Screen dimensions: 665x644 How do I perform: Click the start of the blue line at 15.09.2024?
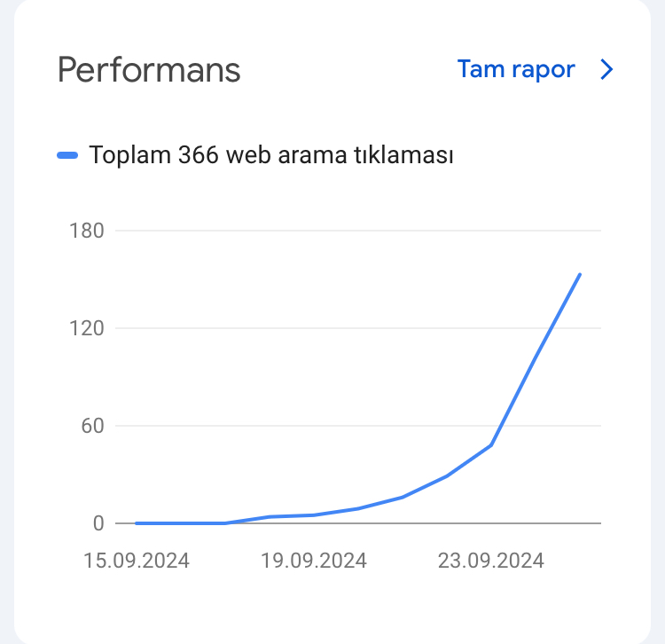(x=137, y=523)
